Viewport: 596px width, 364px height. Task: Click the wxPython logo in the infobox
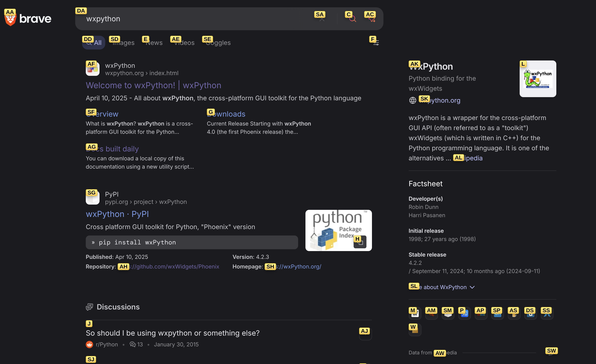click(x=538, y=79)
